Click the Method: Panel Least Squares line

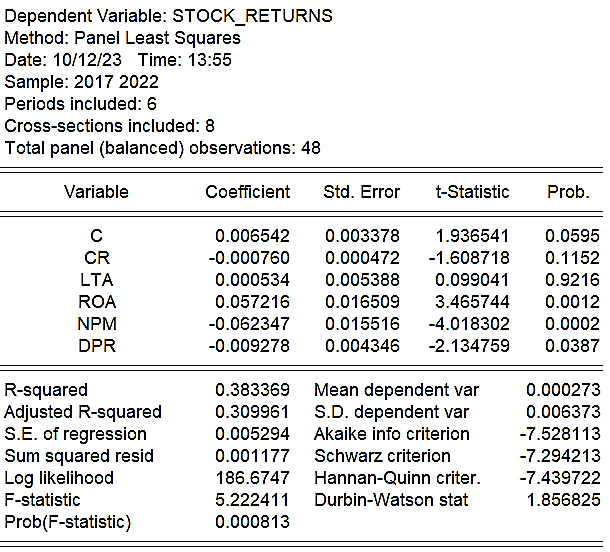pos(123,39)
